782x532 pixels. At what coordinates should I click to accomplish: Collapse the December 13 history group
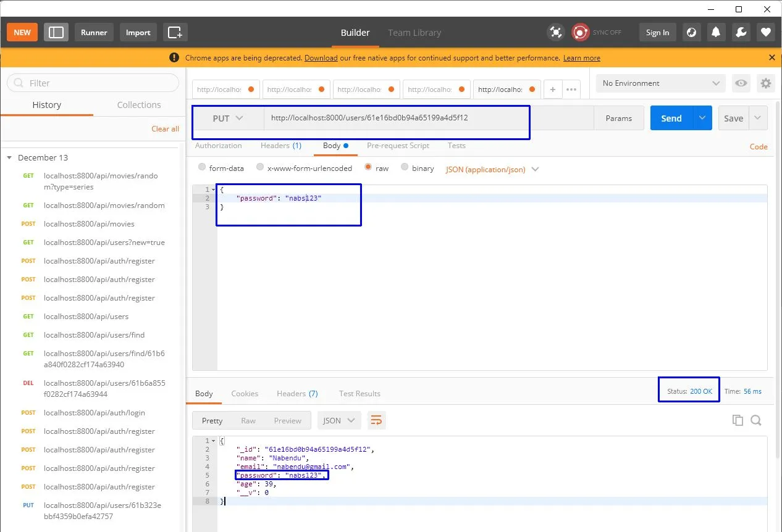tap(9, 158)
